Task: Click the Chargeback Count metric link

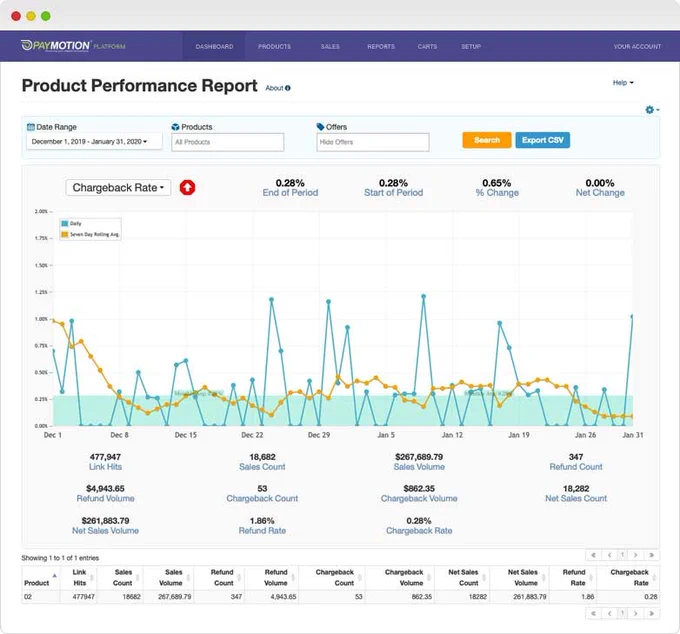Action: click(x=262, y=498)
